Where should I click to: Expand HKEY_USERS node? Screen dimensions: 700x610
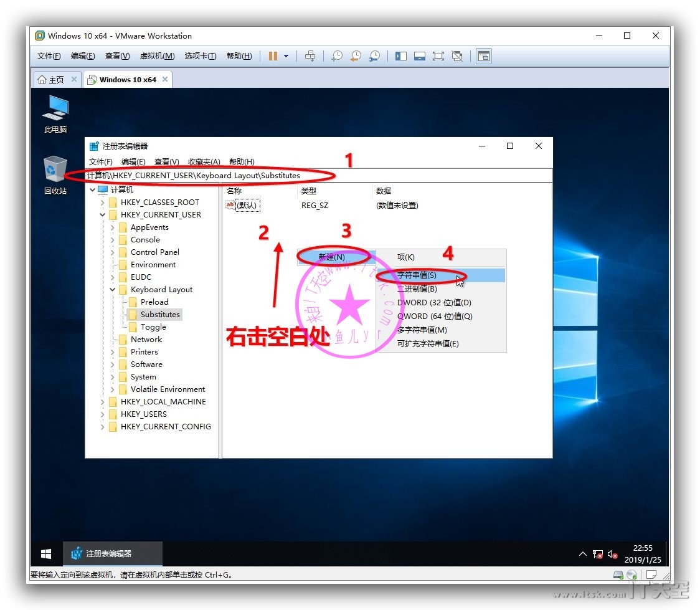(102, 414)
